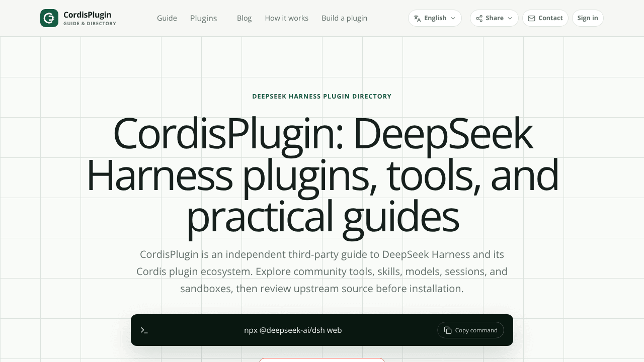Screen dimensions: 644x362
Task: Click the CordisPlugin green logo icon
Action: (49, 18)
